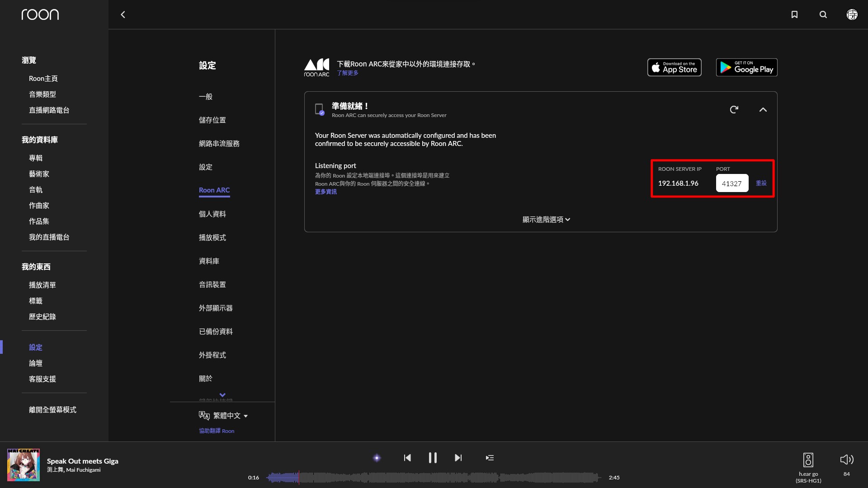Open the play queue icon
This screenshot has width=868, height=488.
[x=490, y=458]
